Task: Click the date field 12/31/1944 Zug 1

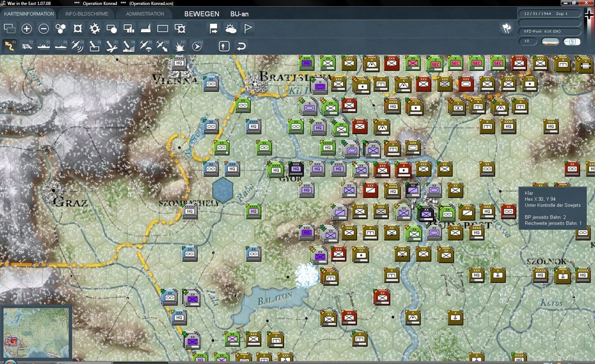Action: coord(550,13)
